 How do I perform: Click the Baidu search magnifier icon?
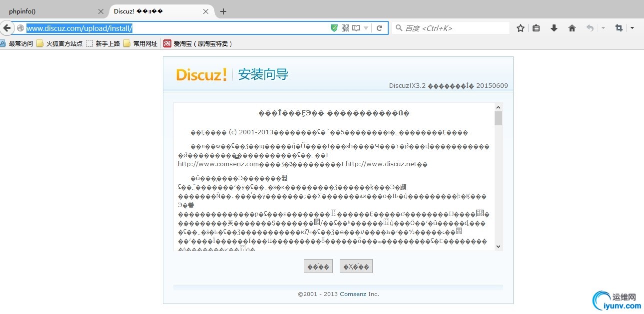399,28
